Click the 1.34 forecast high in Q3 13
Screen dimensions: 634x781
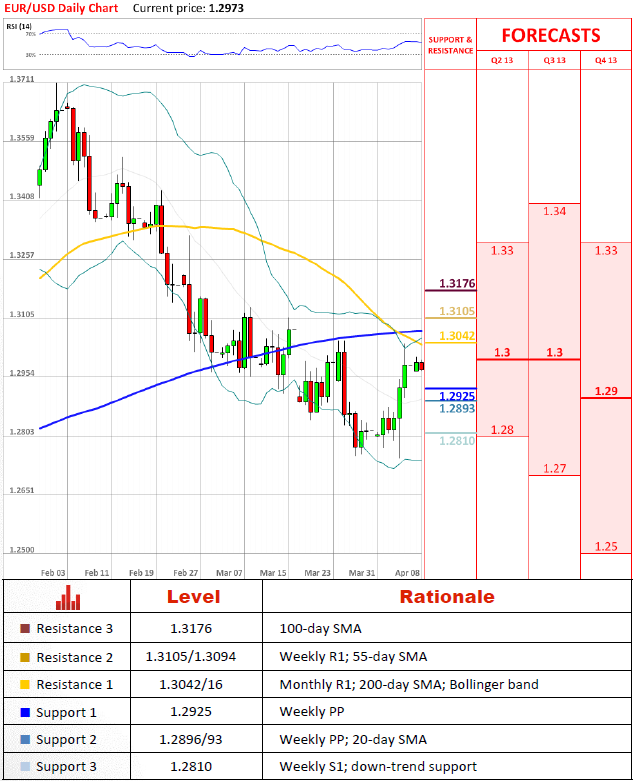(x=554, y=211)
